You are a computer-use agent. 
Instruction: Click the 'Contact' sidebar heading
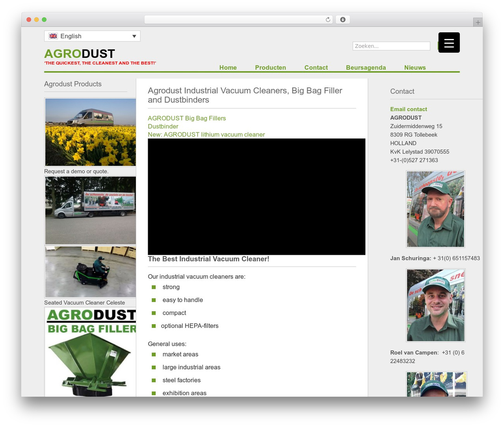(x=402, y=91)
